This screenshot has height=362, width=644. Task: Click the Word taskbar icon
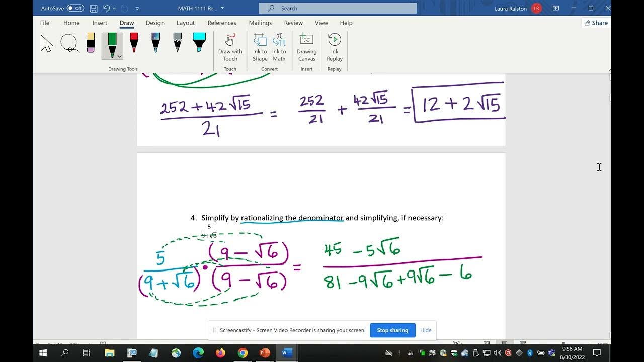[287, 353]
